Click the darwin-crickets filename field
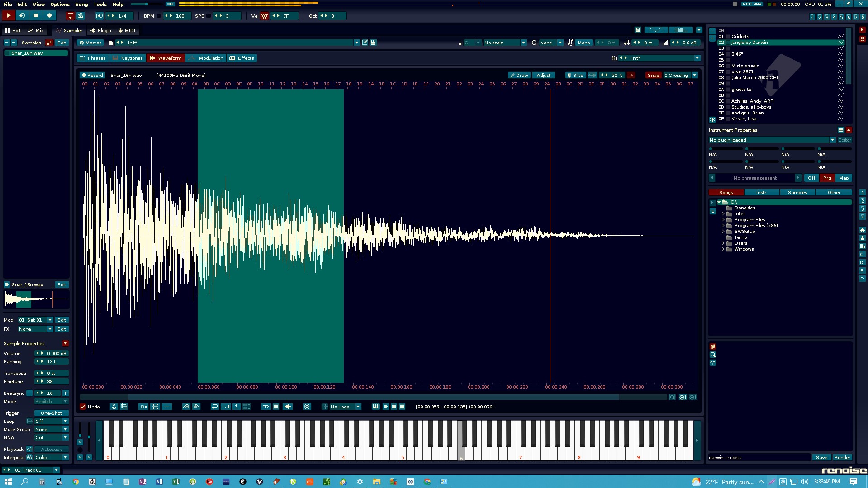Viewport: 868px width, 488px height. coord(759,457)
